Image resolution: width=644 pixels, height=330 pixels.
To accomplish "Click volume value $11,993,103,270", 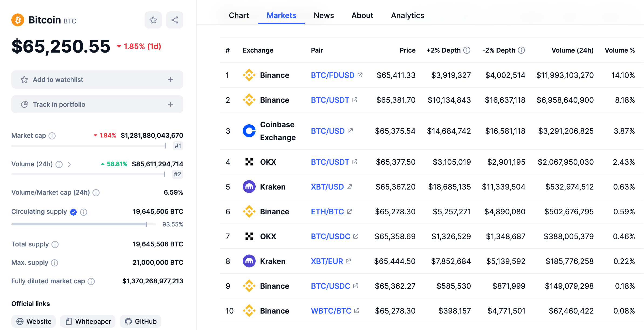I will point(565,75).
